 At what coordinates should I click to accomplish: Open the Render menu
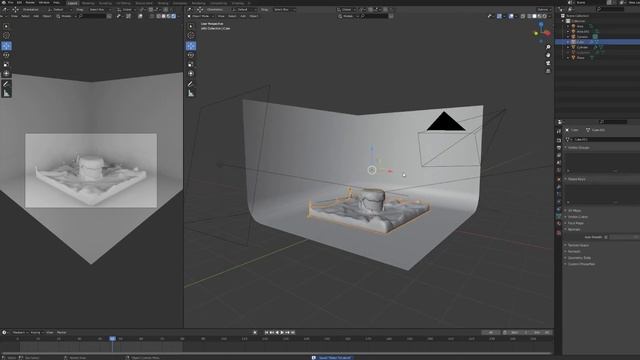30,2
